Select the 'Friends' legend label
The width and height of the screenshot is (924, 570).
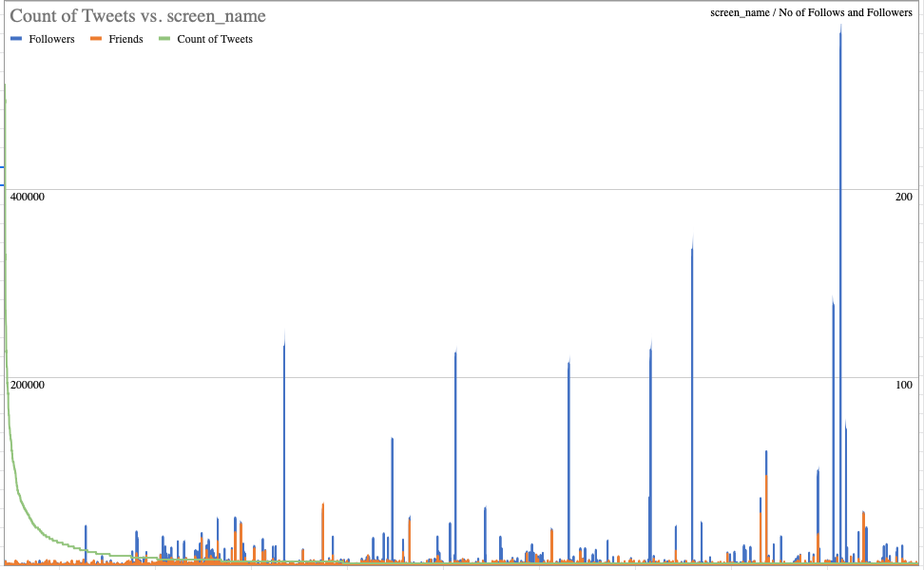[126, 39]
